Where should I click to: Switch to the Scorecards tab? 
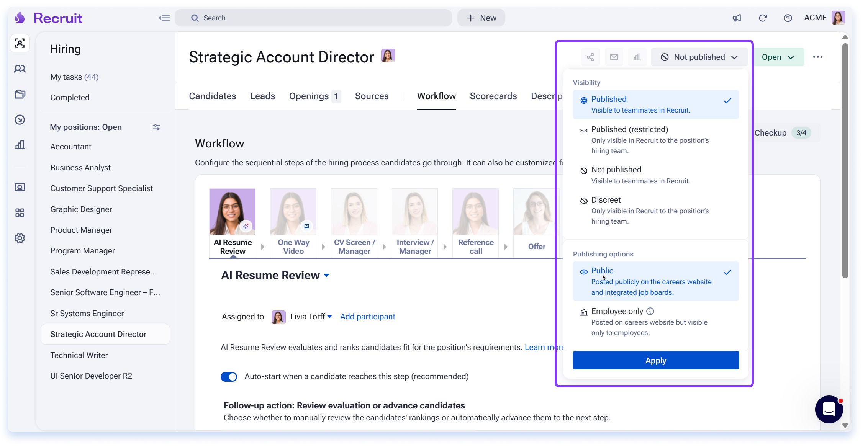click(x=493, y=96)
